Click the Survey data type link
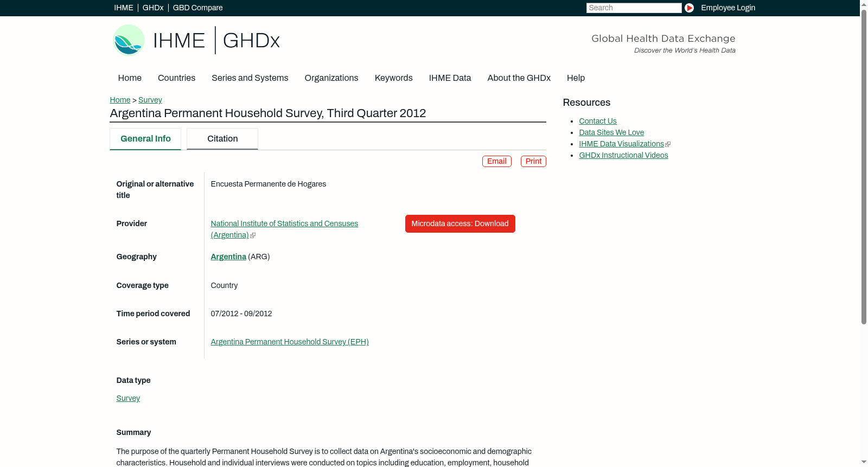The image size is (868, 467). [x=128, y=399]
